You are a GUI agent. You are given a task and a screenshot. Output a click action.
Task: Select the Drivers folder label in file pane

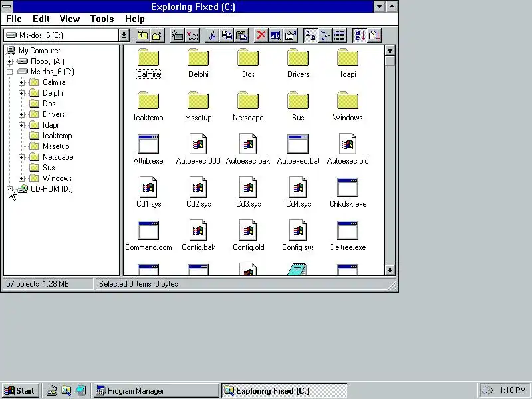click(x=298, y=74)
